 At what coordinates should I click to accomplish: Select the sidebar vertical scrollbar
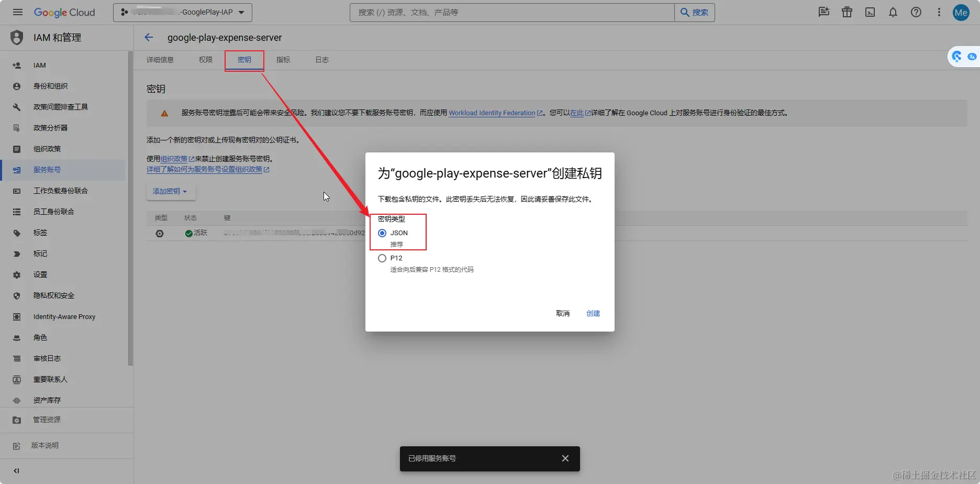tap(130, 208)
